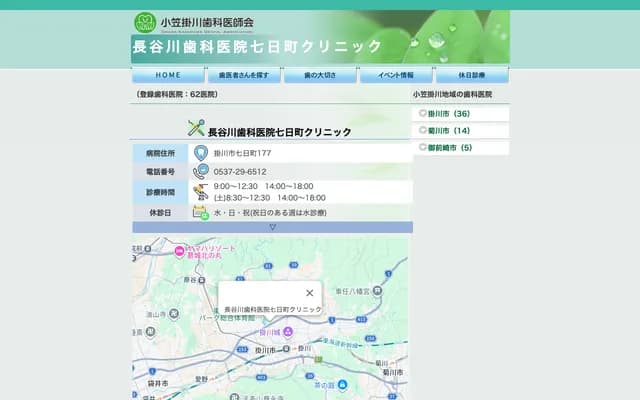
Task: Click the 休診日 row label
Action: point(160,213)
